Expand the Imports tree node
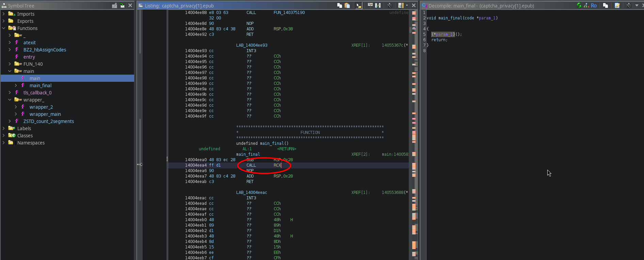This screenshot has height=260, width=644. (4, 14)
